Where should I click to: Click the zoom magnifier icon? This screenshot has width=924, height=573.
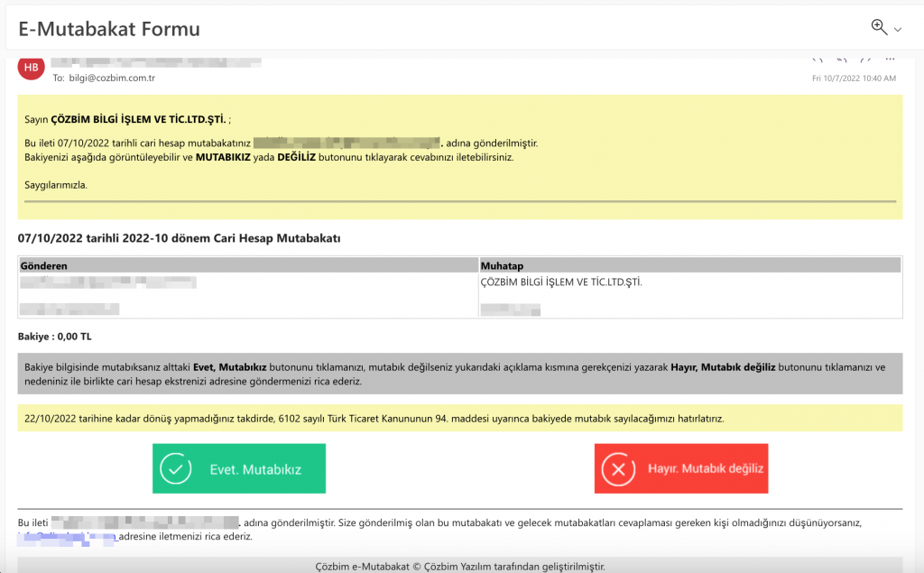878,27
